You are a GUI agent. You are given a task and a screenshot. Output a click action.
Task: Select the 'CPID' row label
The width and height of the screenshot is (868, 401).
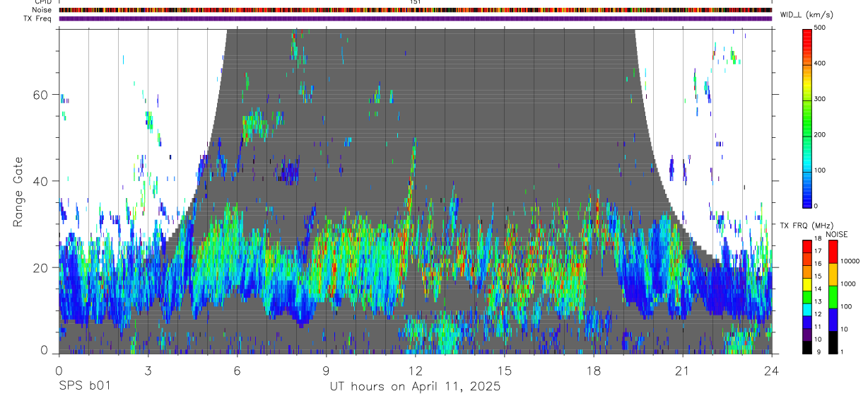click(42, 2)
